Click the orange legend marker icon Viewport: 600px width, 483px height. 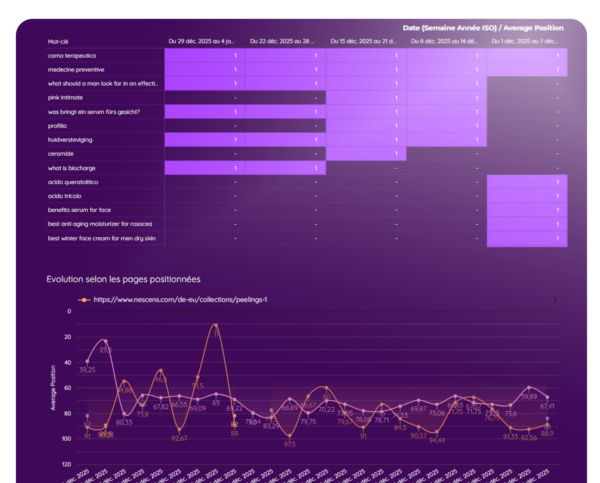[x=84, y=299]
